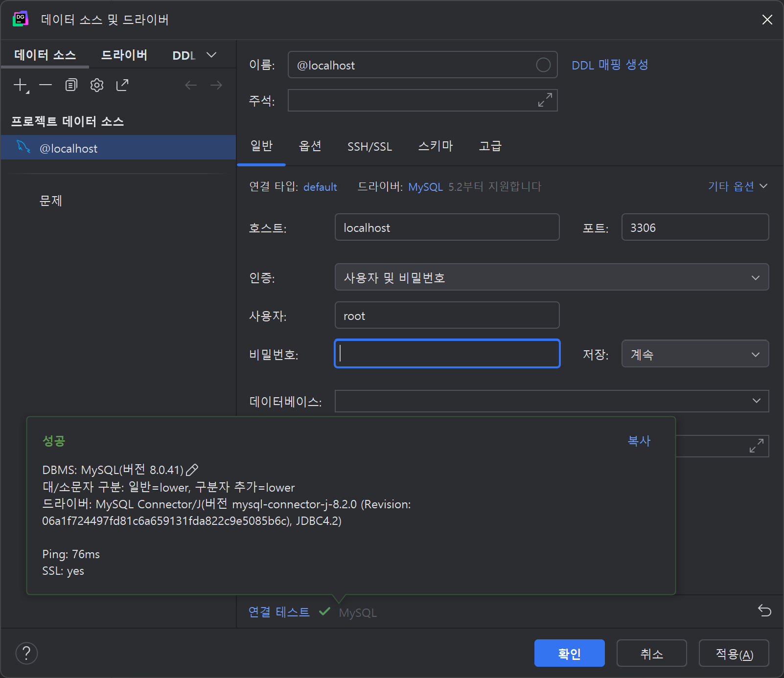Click the 복사 copy link in success popup
Screen dimensions: 784x678
[639, 441]
